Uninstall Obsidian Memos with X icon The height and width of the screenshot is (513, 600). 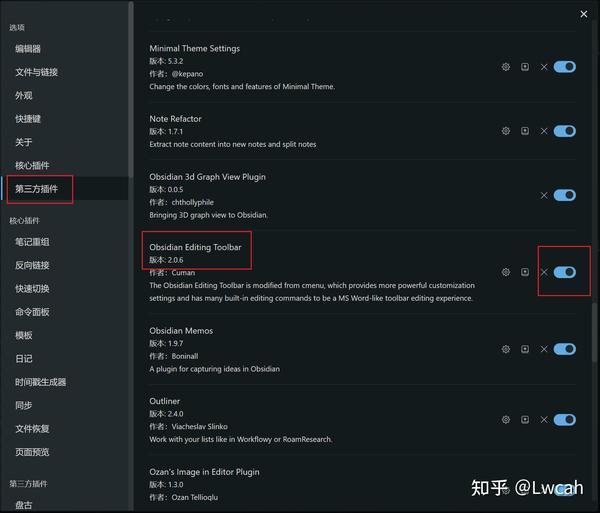pyautogui.click(x=544, y=349)
